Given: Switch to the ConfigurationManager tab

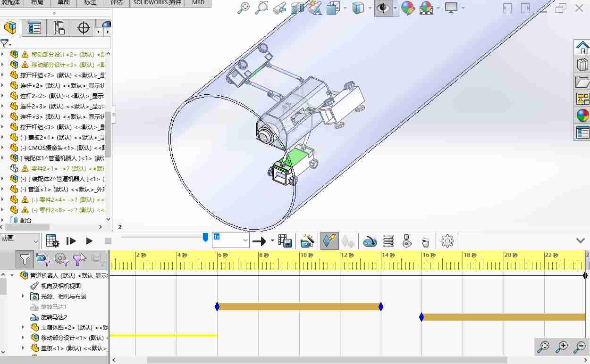Looking at the screenshot, I should [59, 28].
